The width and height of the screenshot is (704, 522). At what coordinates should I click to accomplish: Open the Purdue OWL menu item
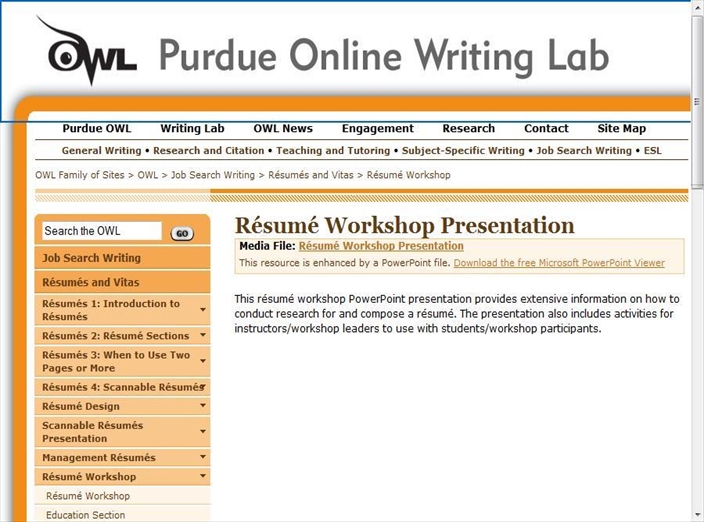click(x=97, y=129)
